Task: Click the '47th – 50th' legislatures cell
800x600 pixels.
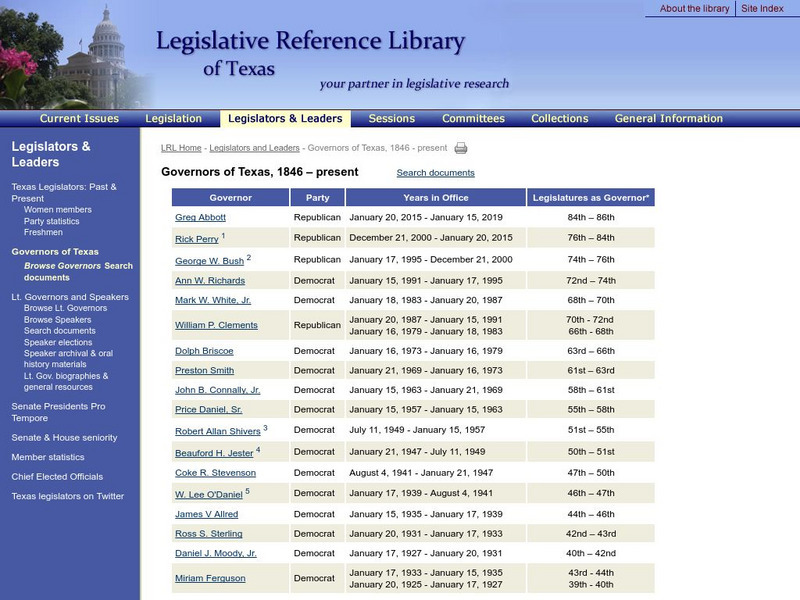Action: click(x=591, y=473)
